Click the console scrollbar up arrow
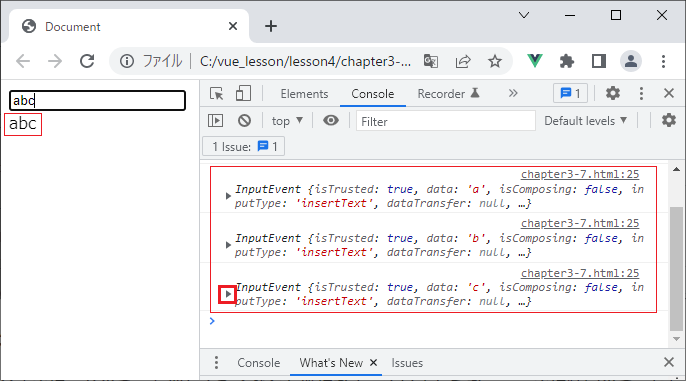Screen dimensions: 686x381 (676, 169)
